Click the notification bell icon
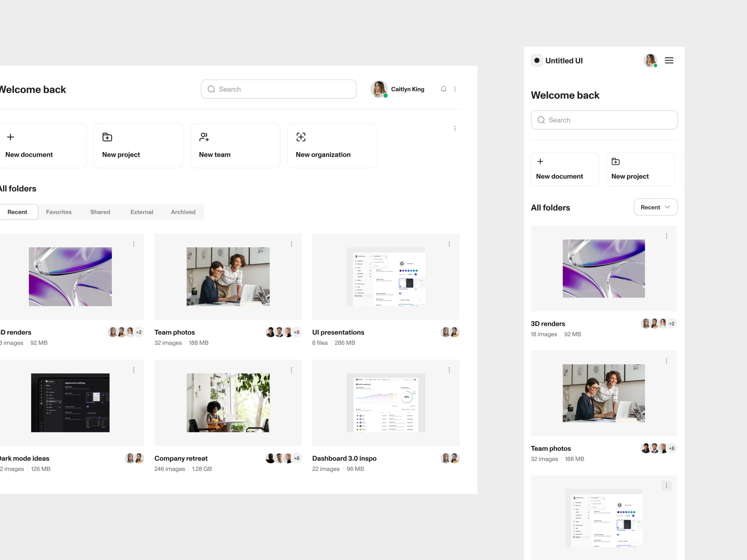The image size is (747, 560). [443, 89]
